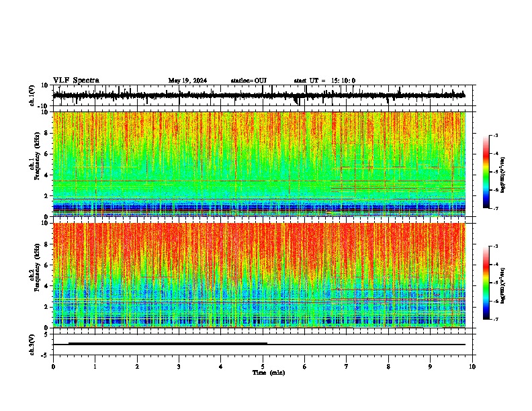Click the "-10" tick on ch.1(V) axis

(x=44, y=106)
